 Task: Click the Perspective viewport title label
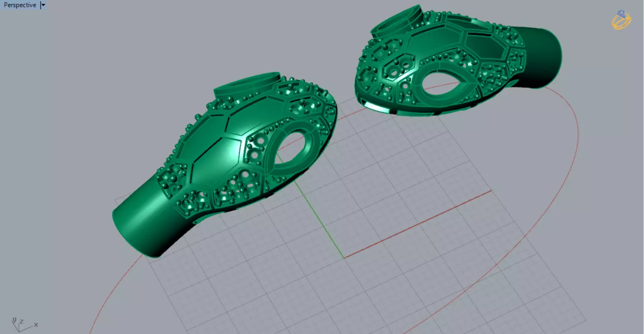coord(20,5)
